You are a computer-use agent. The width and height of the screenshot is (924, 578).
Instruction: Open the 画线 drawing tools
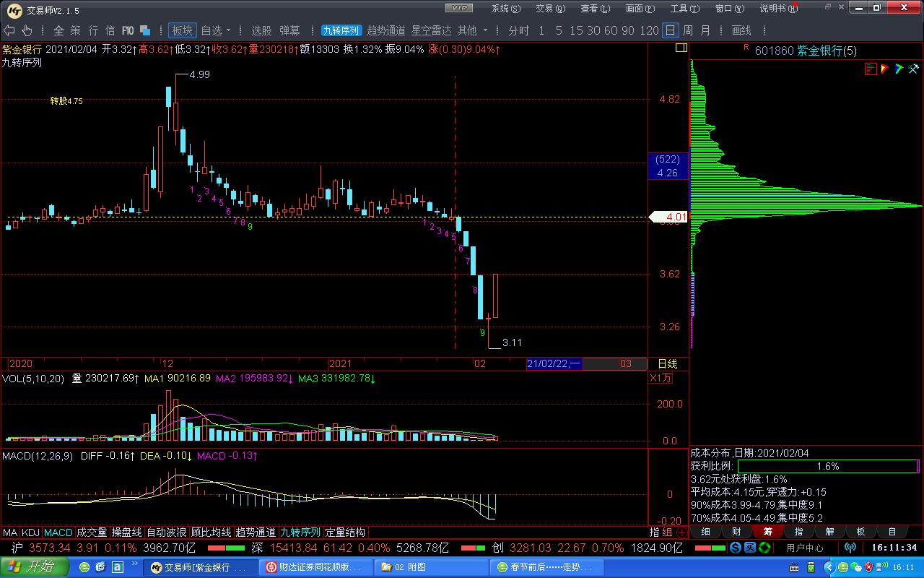(741, 30)
